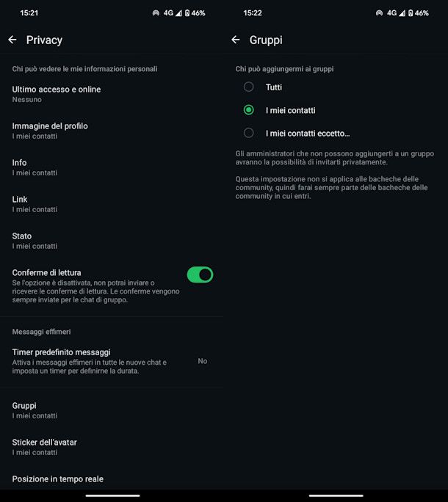Tap battery icon in right status bar
The width and height of the screenshot is (448, 502).
[410, 13]
